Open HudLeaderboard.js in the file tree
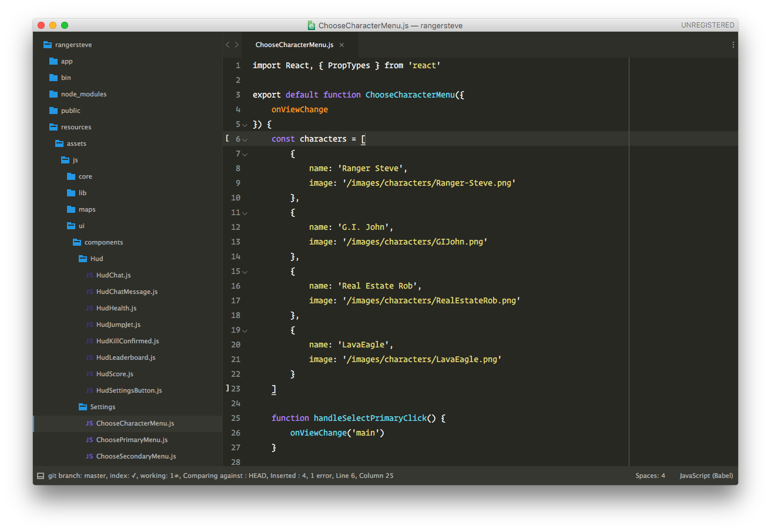 [126, 357]
